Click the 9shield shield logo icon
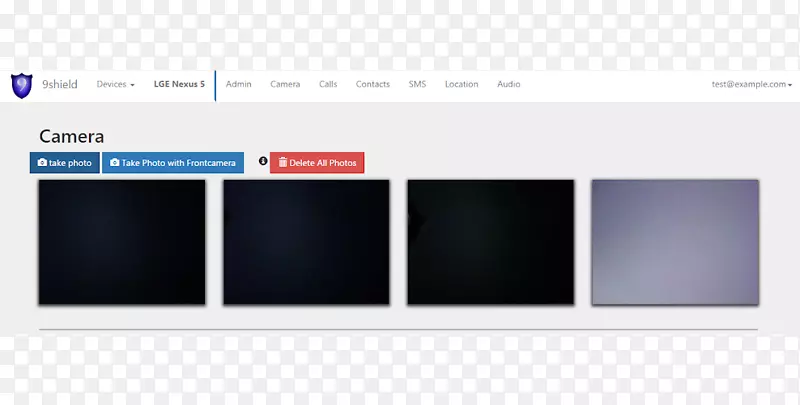The image size is (800, 405). tap(20, 85)
